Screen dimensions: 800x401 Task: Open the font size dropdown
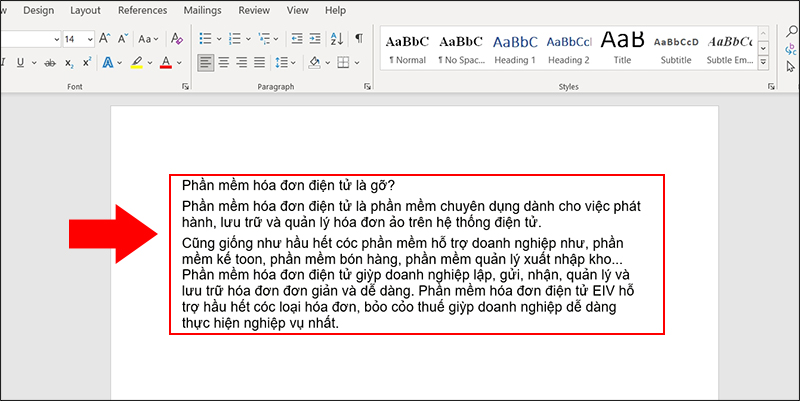[89, 39]
